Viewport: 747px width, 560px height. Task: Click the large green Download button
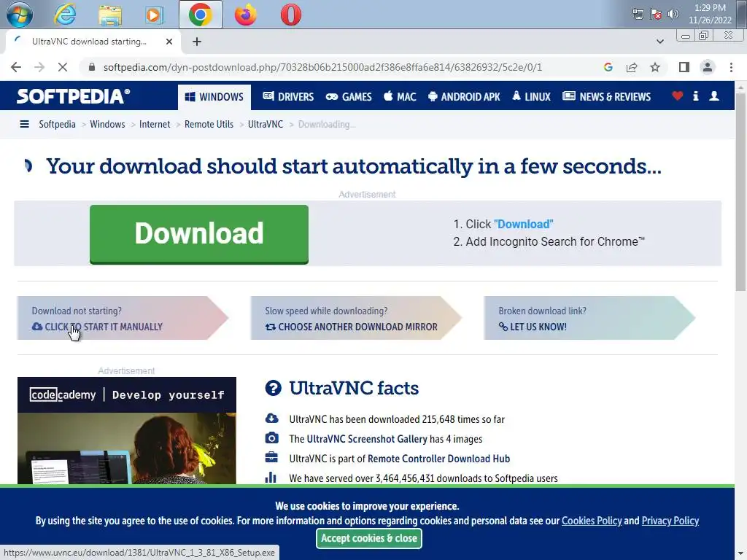199,234
